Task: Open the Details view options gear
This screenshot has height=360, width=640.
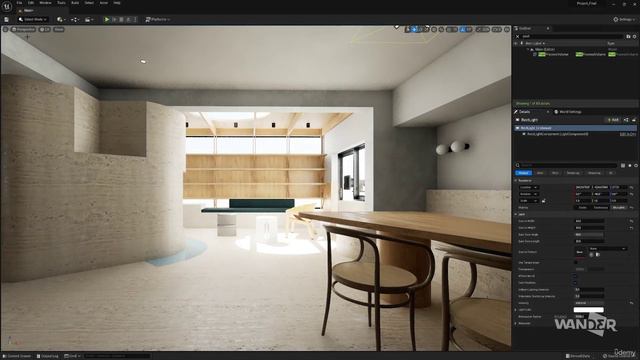Action: tap(636, 165)
